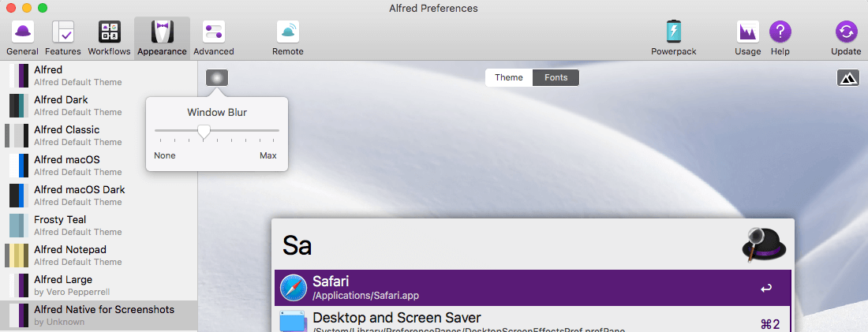This screenshot has width=868, height=332.
Task: Switch to the Theme tab
Action: tap(509, 77)
